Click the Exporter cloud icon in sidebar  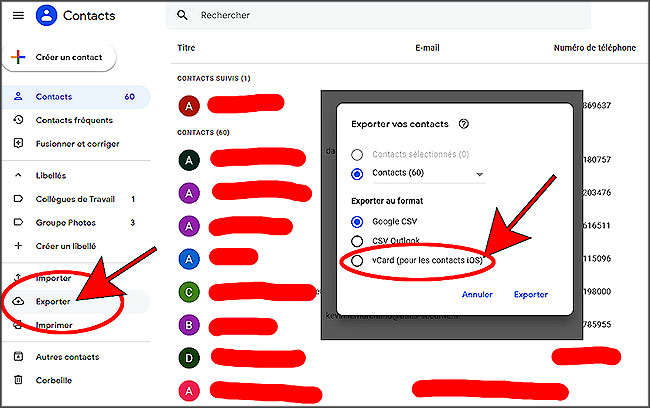[18, 301]
